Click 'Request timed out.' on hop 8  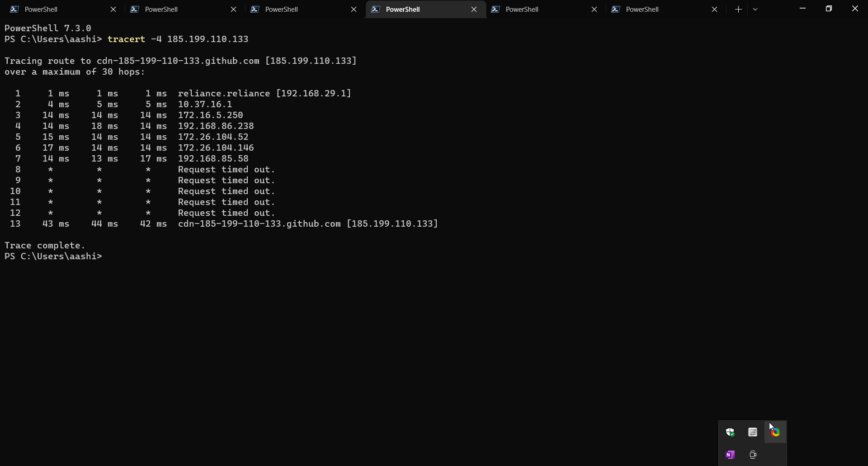click(226, 169)
